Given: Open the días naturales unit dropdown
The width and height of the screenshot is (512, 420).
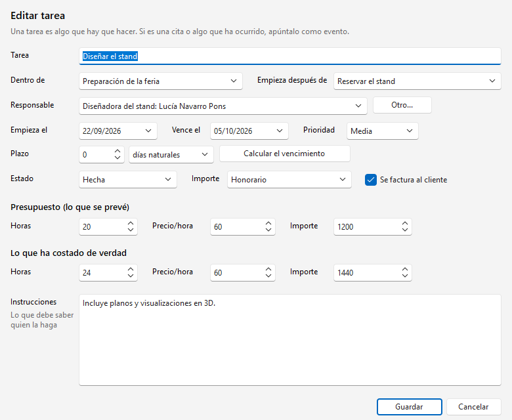Looking at the screenshot, I should pos(171,155).
